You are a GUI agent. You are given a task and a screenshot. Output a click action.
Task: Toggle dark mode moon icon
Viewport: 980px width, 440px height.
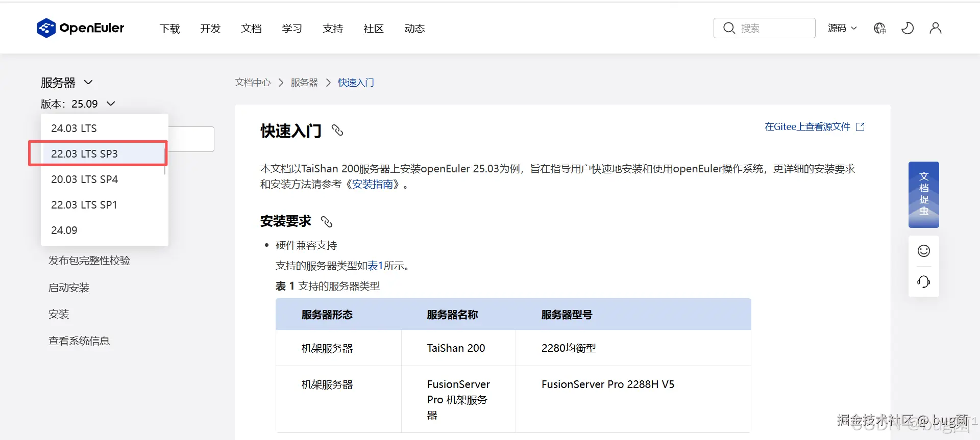(x=908, y=28)
